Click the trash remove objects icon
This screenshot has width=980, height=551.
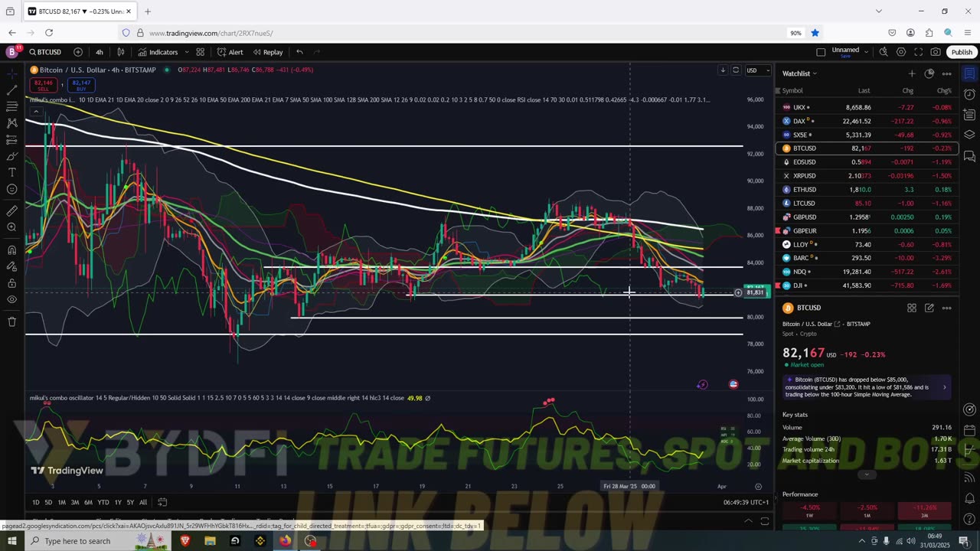[x=11, y=321]
